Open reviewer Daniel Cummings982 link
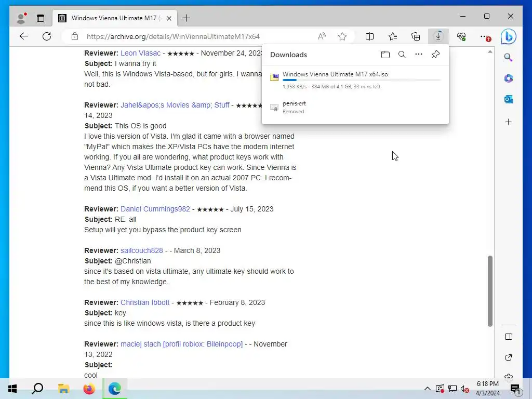The width and height of the screenshot is (532, 399). click(155, 209)
